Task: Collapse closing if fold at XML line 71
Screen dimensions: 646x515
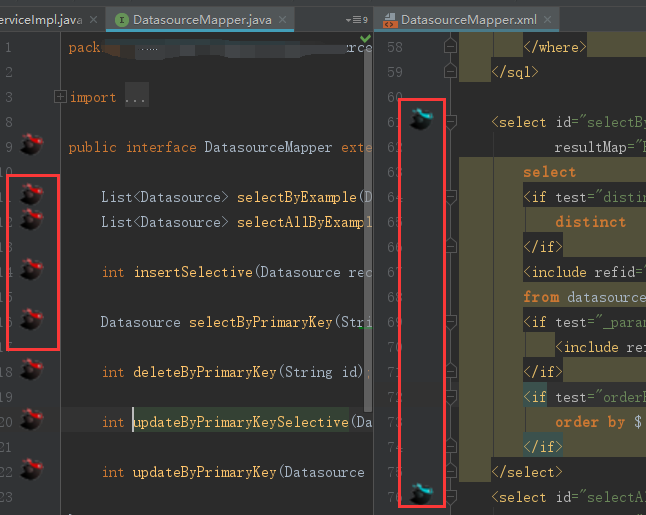Action: [450, 371]
